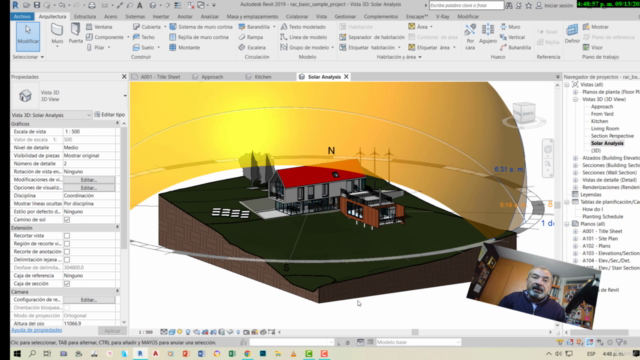Select the Escalera stair tool

252,47
